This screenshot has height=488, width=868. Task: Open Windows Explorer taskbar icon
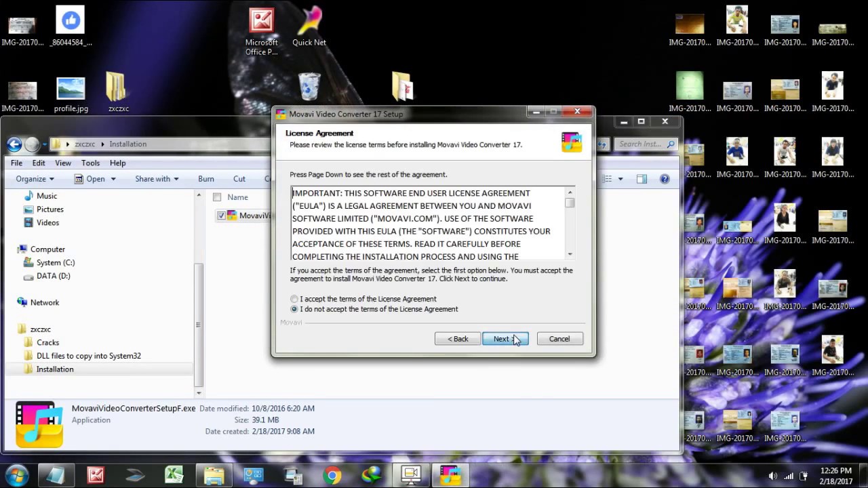214,475
